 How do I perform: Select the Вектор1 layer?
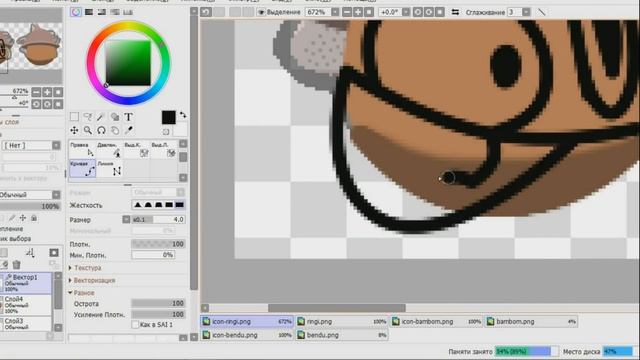tap(27, 283)
